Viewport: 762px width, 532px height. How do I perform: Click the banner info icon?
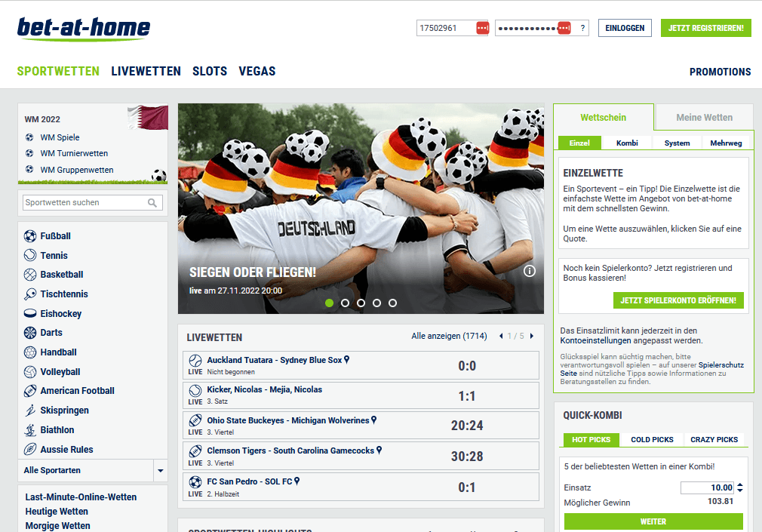pos(530,271)
